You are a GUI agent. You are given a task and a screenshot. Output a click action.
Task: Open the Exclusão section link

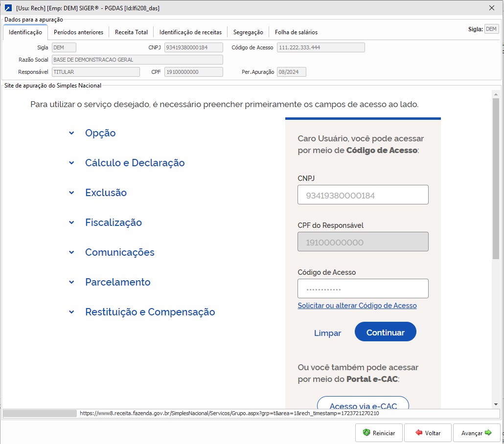click(x=106, y=193)
